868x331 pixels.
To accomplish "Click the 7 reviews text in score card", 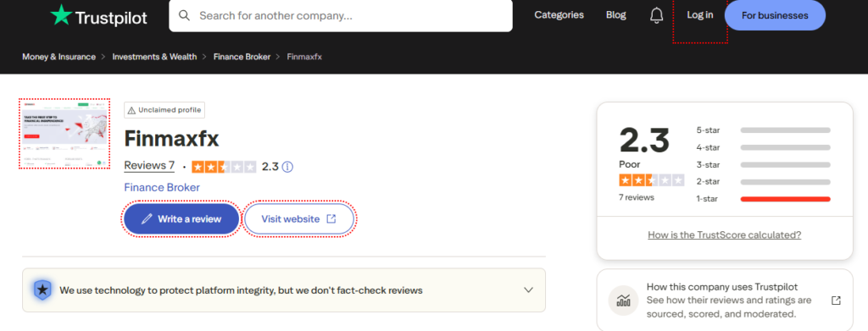I will [636, 197].
